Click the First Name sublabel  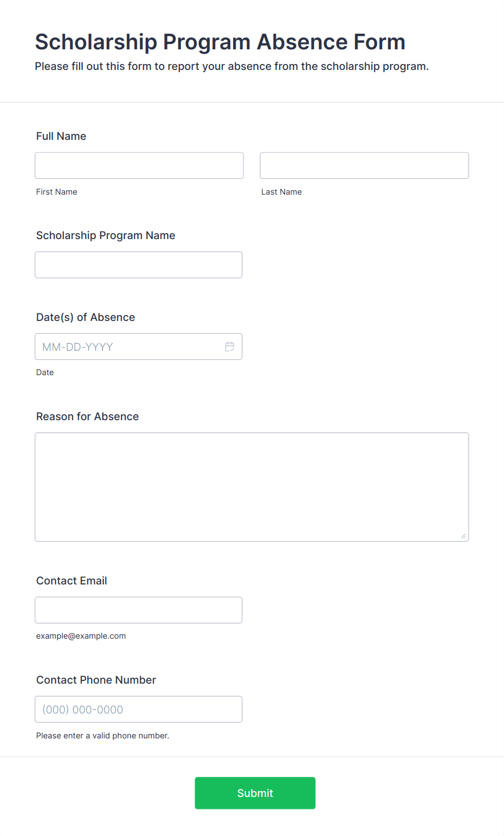point(57,192)
